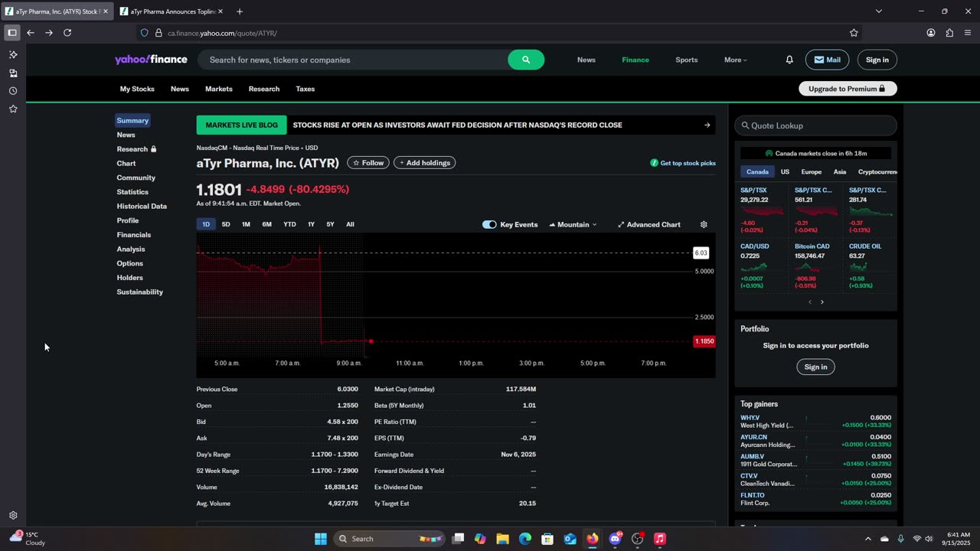
Task: Open Markets navigation menu
Action: point(218,89)
